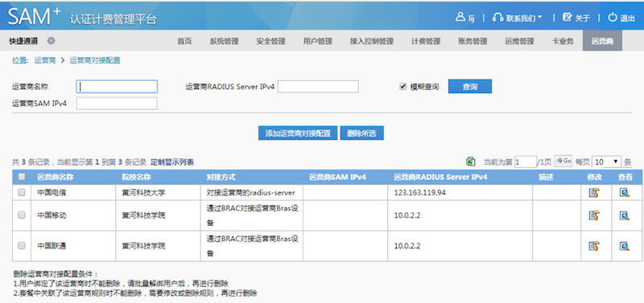Screen dimensions: 644x303
Task: Toggle the 模糊查询 checkbox
Action: point(403,87)
